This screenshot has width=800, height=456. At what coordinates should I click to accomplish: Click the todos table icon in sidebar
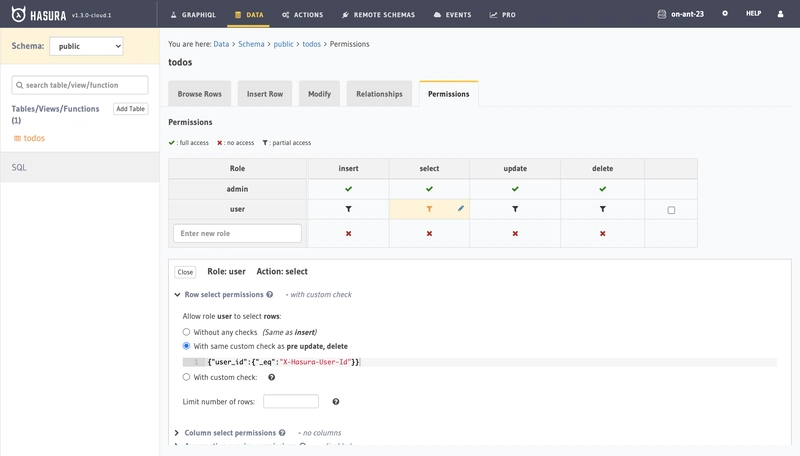point(17,138)
